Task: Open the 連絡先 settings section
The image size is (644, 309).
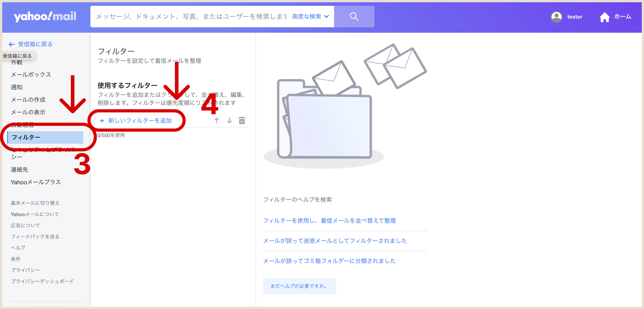Action: click(20, 170)
